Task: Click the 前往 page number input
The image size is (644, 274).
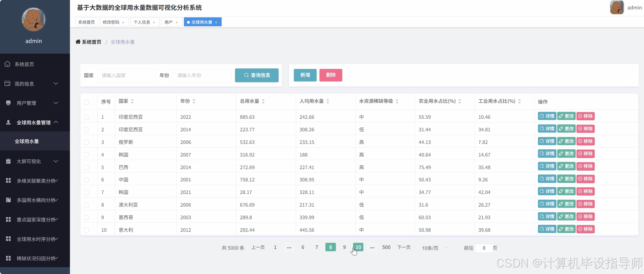Action: click(x=484, y=248)
